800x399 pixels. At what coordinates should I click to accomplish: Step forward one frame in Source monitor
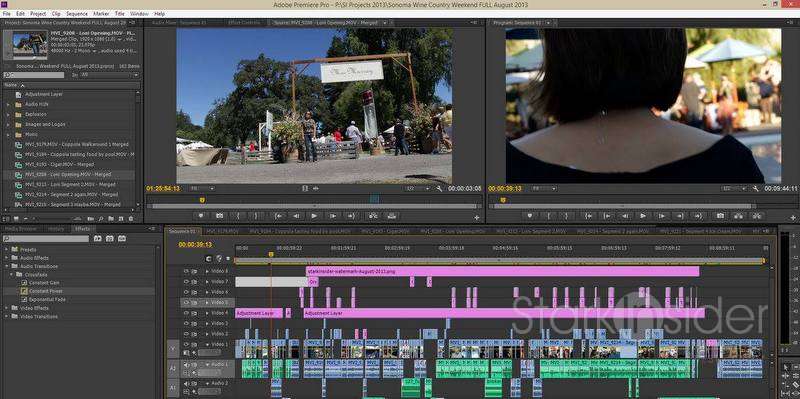[333, 216]
